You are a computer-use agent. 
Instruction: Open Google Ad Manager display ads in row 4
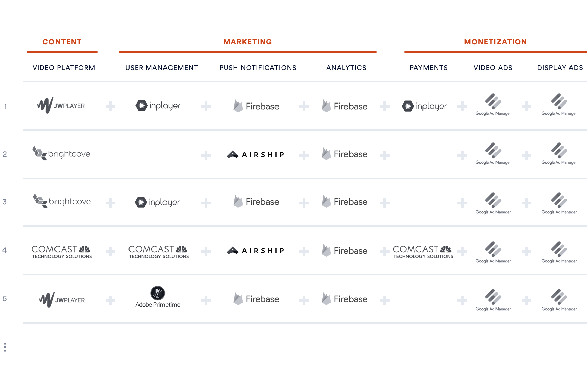tap(559, 252)
